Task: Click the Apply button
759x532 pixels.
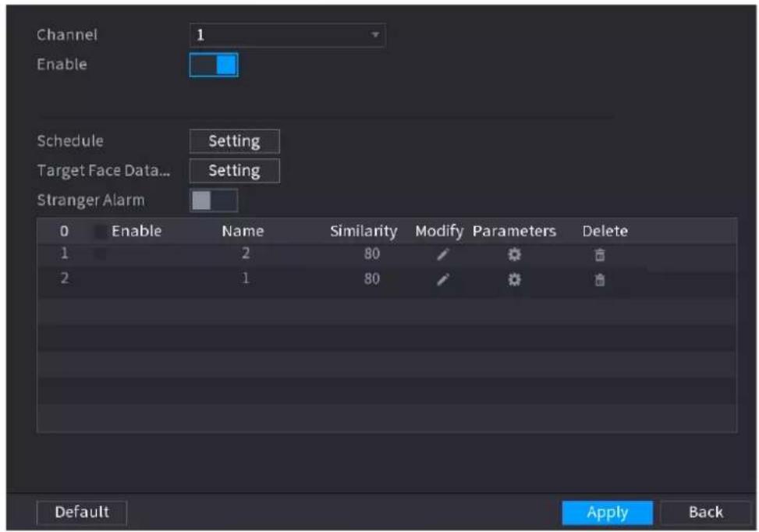Action: coord(607,512)
